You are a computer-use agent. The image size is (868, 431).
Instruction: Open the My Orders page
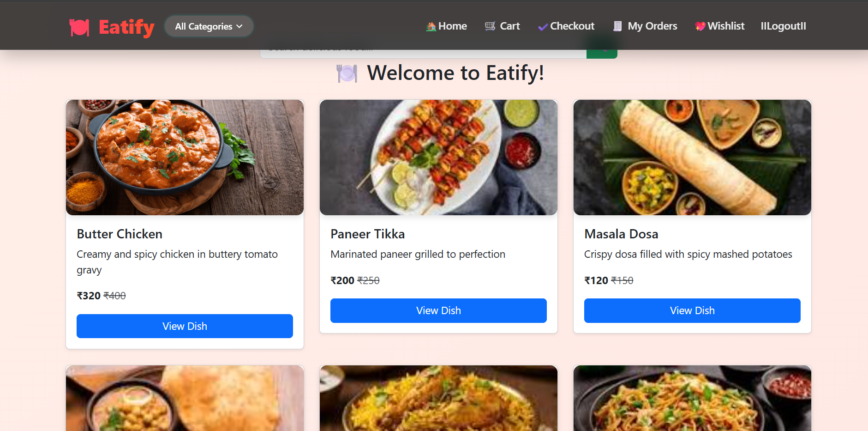[x=652, y=26]
